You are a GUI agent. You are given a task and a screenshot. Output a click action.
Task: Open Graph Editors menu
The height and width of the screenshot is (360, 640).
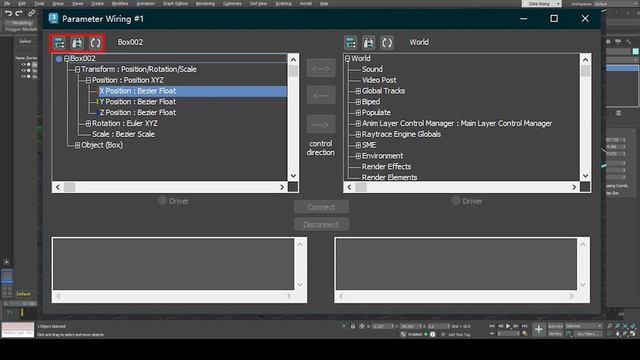(176, 4)
